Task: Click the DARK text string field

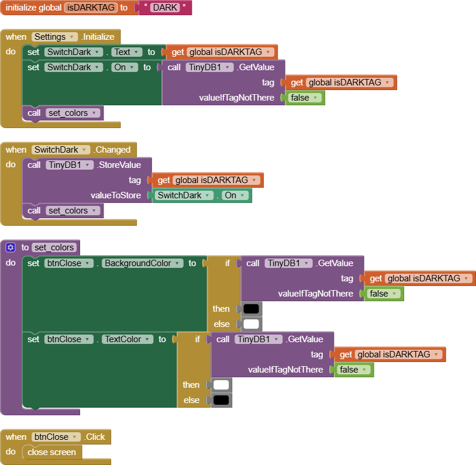Action: tap(164, 8)
